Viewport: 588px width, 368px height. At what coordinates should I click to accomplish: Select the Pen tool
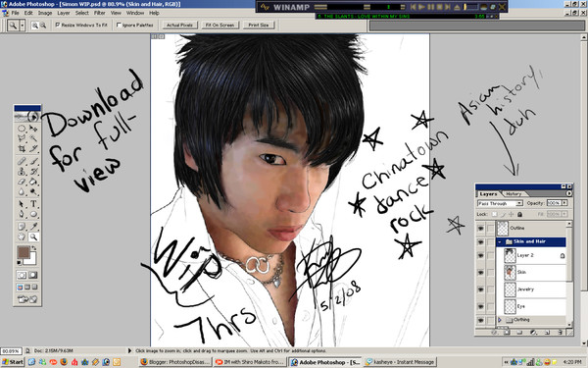[22, 214]
